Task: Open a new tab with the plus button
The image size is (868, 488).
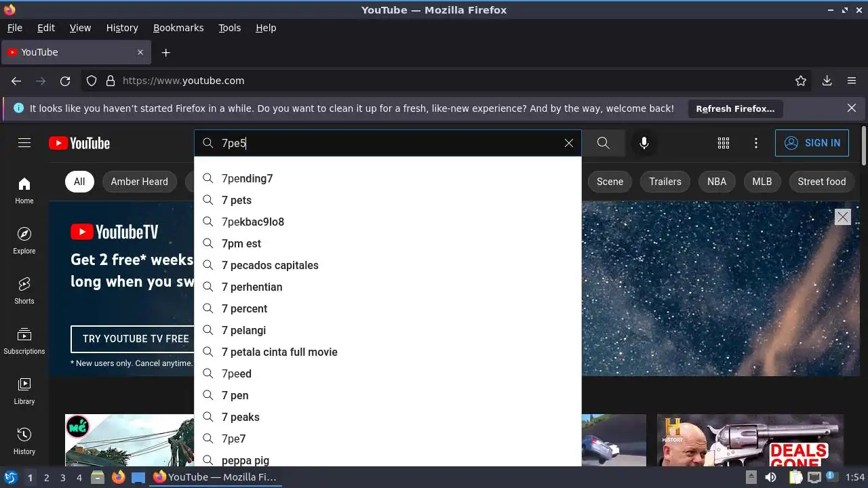Action: click(165, 52)
